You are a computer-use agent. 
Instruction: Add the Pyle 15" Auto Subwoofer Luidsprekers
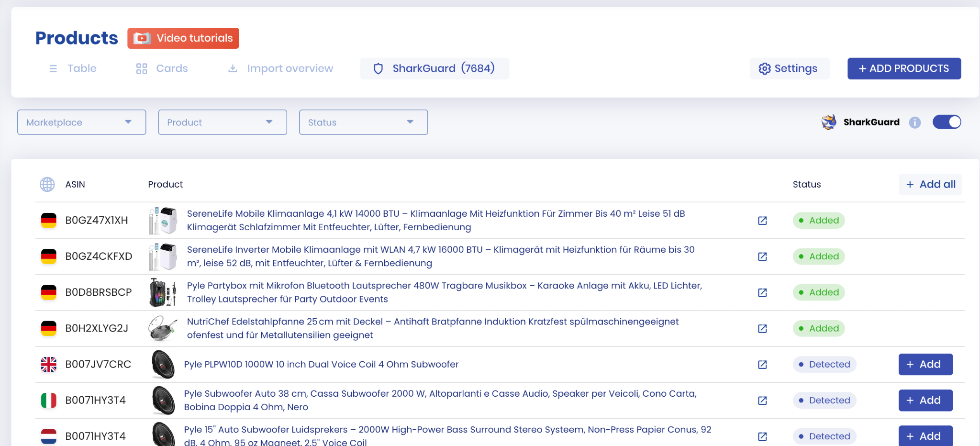[x=925, y=436]
